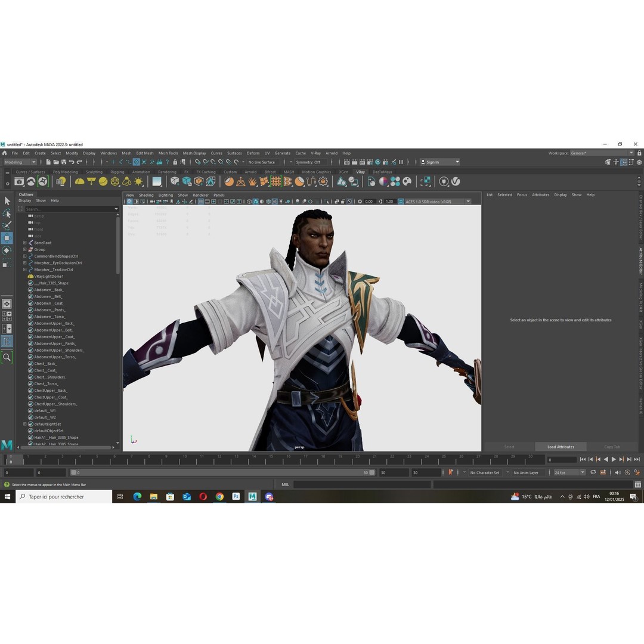Viewport: 644px width, 644px height.
Task: Click the VRay IES light shelf icon
Action: (x=127, y=181)
